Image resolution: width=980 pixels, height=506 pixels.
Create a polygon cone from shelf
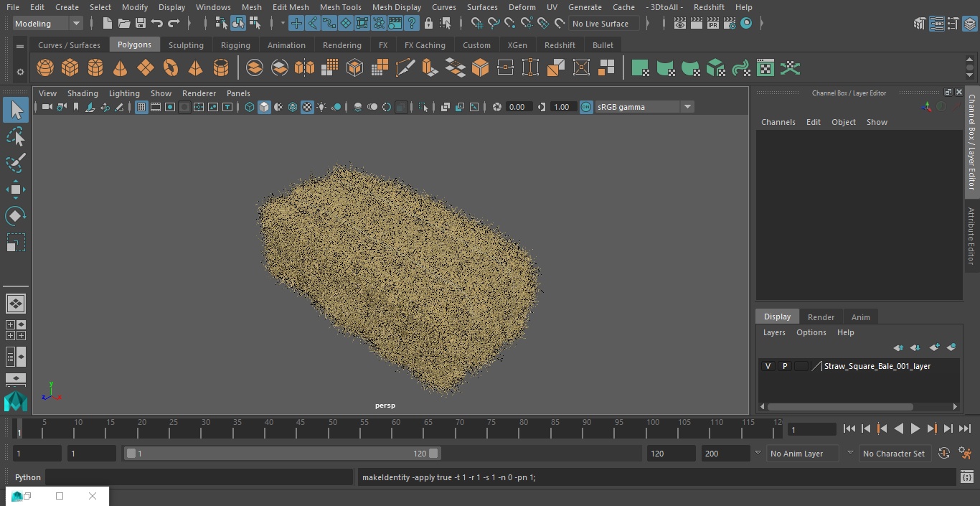coord(121,68)
